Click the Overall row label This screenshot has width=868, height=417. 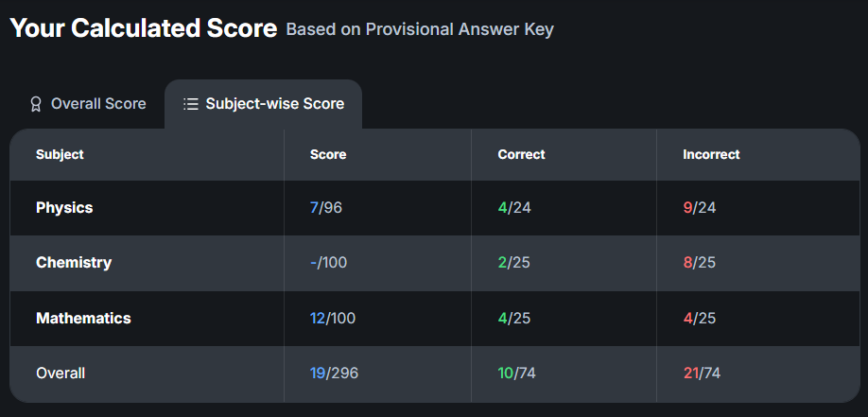61,373
